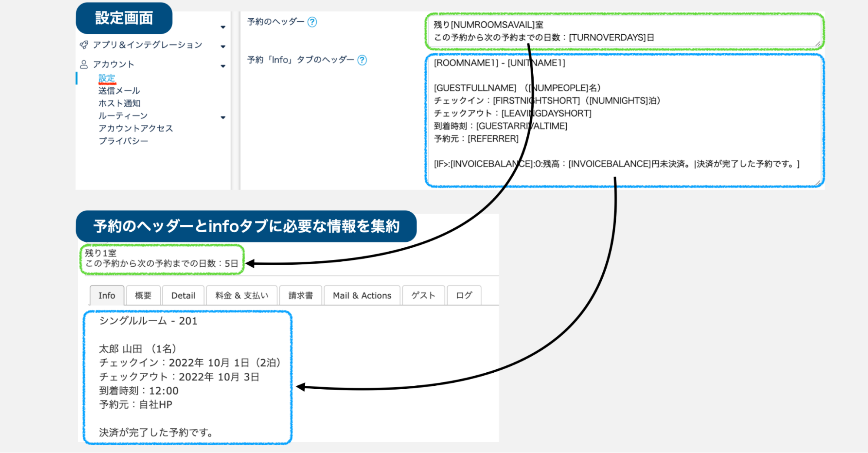Switch to the 概要 tab
Viewport: 868px width, 453px height.
pyautogui.click(x=143, y=295)
